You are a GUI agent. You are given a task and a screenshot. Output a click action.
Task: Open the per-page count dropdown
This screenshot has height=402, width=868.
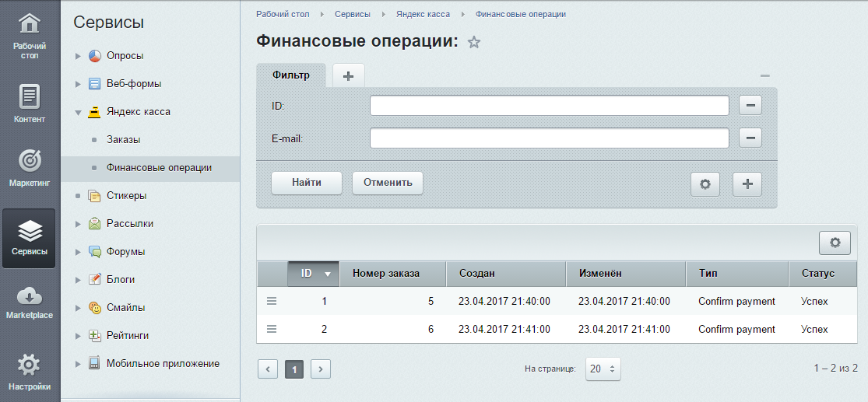point(603,369)
